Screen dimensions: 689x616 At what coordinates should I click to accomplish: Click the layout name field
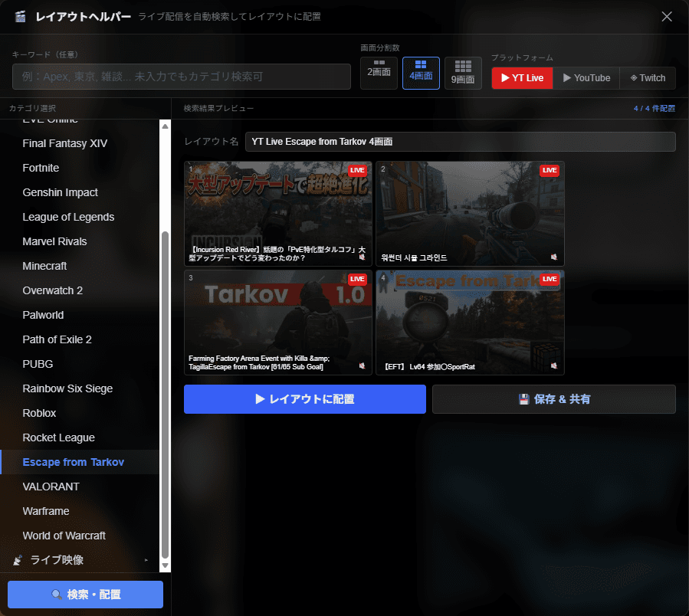[x=461, y=142]
